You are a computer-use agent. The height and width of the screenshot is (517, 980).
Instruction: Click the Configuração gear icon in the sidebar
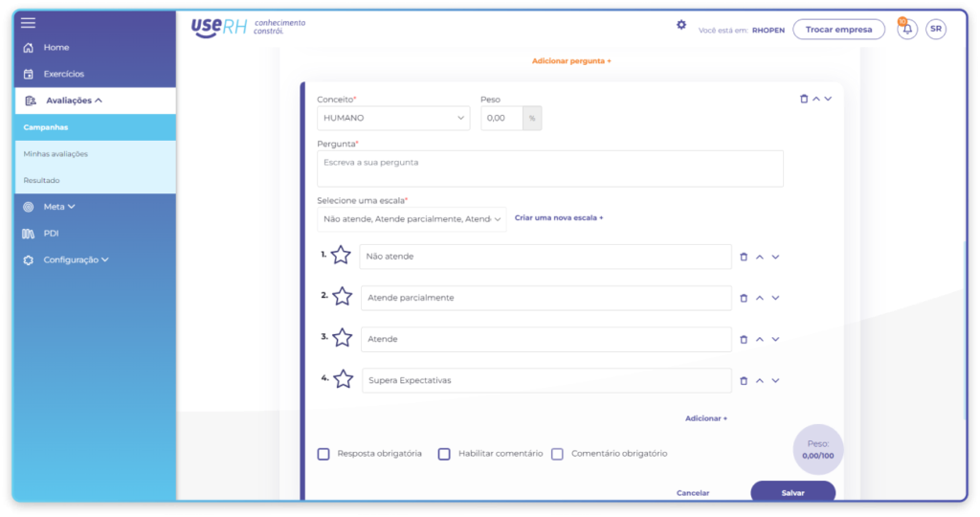click(x=28, y=260)
